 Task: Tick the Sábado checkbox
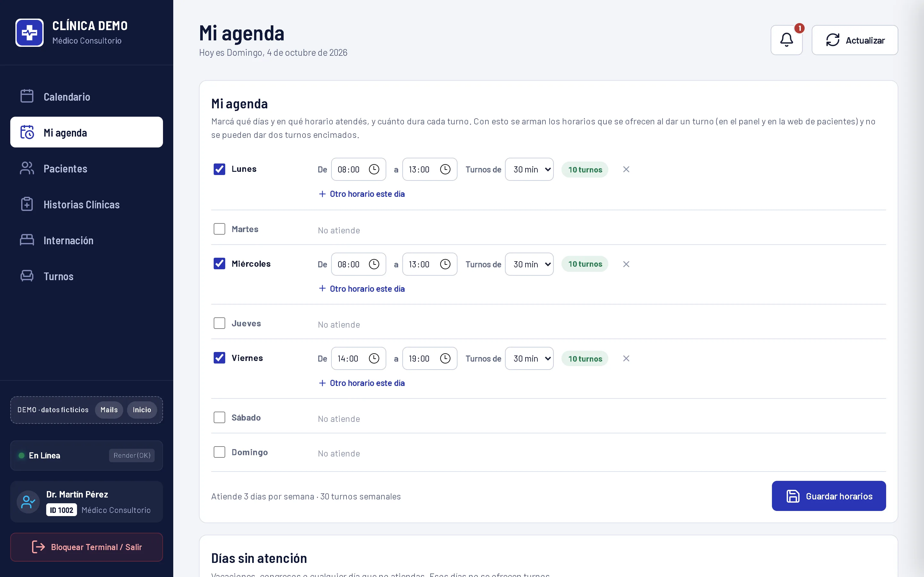point(219,417)
